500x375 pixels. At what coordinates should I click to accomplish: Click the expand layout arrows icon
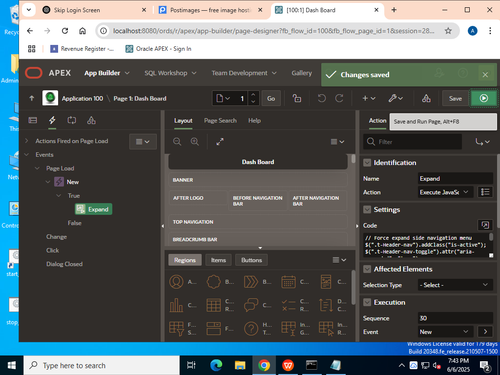[220, 142]
